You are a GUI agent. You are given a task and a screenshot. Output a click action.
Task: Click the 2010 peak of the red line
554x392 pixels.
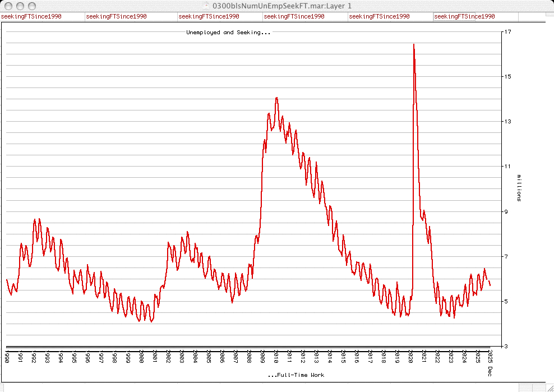click(x=276, y=98)
